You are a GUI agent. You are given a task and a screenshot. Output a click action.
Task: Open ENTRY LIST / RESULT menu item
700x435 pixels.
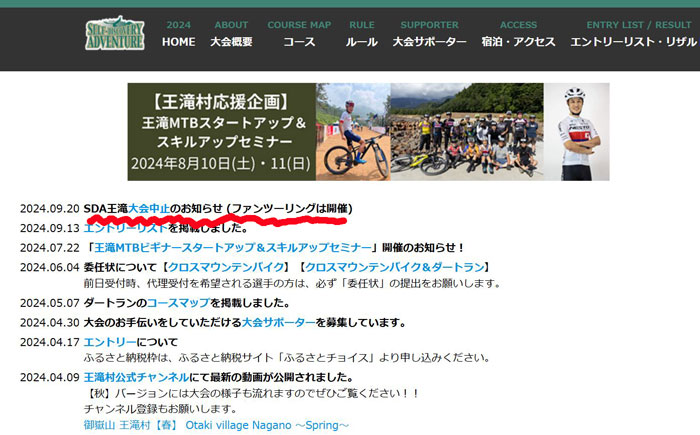(635, 34)
